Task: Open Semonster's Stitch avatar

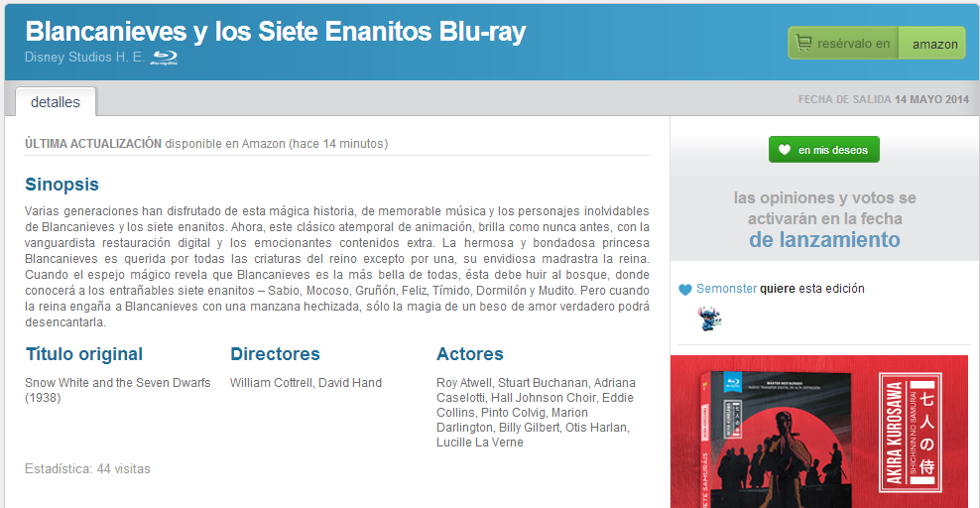Action: click(709, 318)
